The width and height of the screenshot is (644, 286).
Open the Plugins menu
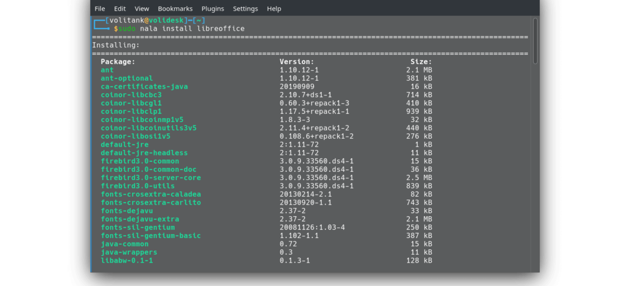[212, 9]
